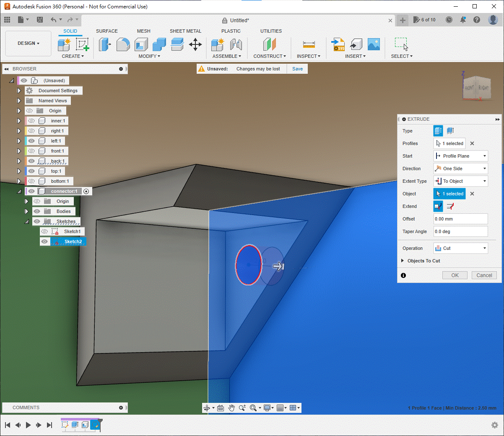
Task: Open the Operation Cut dropdown
Action: point(460,248)
